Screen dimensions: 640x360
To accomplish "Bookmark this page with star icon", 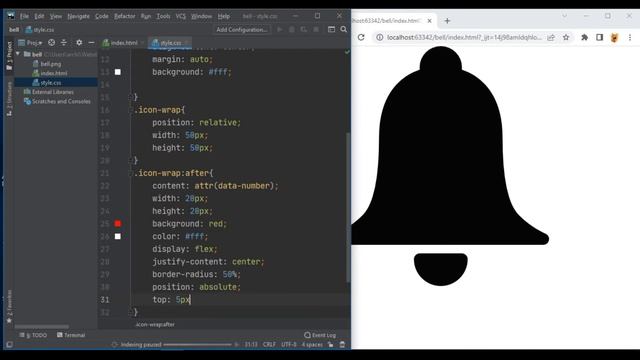I will (566, 37).
